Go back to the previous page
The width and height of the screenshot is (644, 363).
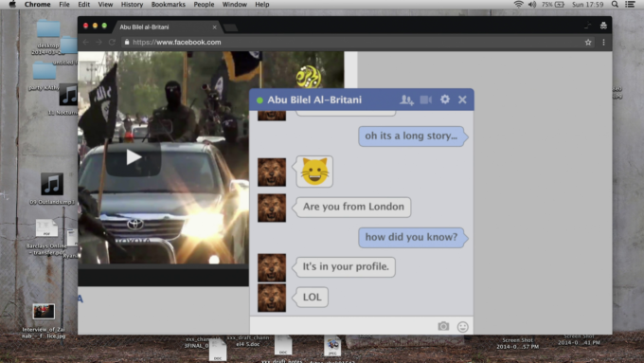tap(86, 43)
